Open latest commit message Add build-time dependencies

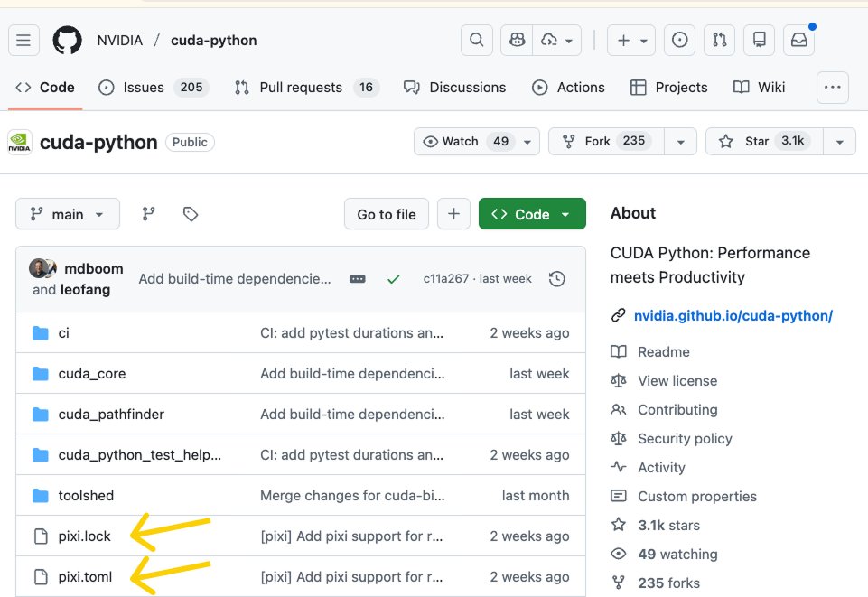pyautogui.click(x=235, y=279)
